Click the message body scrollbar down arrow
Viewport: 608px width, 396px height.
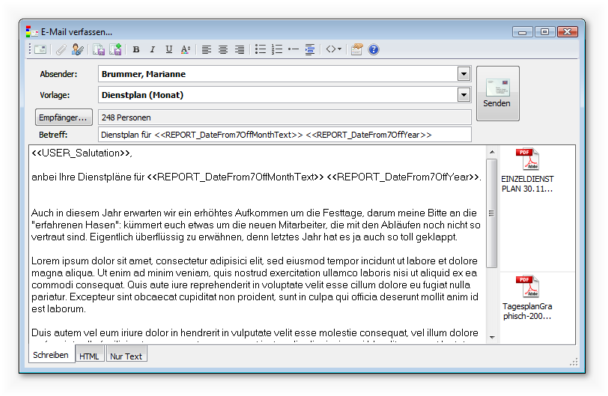click(492, 337)
